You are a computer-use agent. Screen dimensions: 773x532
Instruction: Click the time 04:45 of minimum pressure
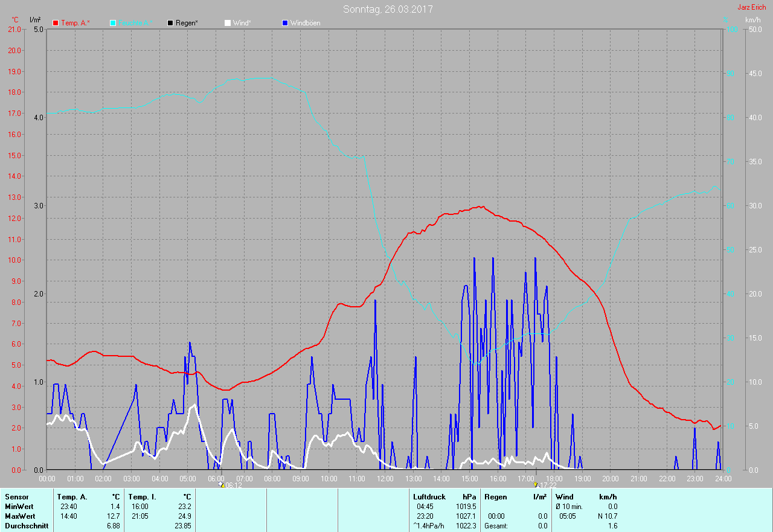click(x=425, y=507)
